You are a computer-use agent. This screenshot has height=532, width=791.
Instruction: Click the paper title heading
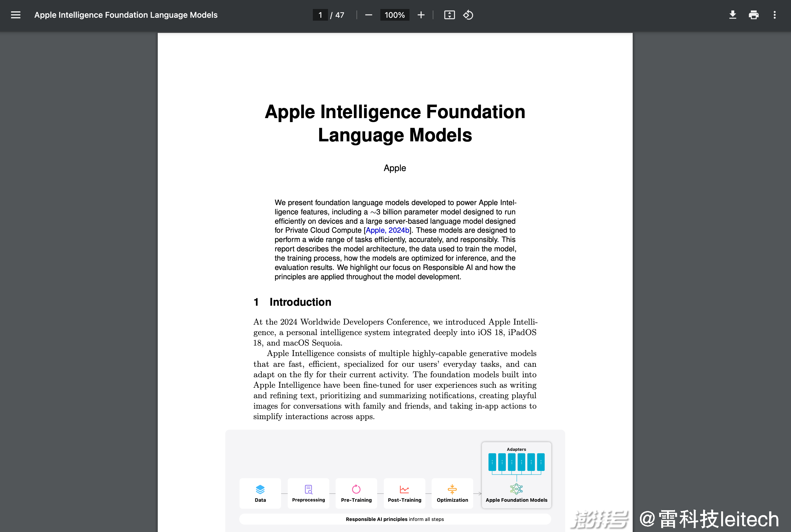pos(395,123)
